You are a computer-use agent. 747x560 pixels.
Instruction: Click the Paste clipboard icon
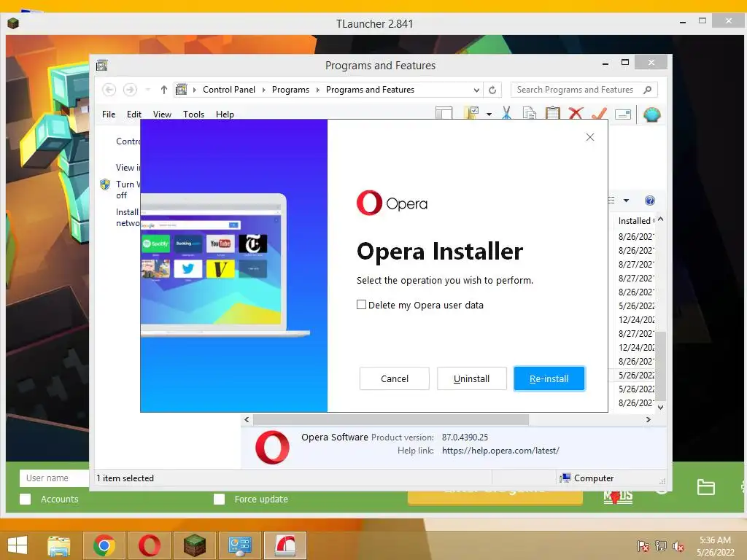tap(553, 113)
